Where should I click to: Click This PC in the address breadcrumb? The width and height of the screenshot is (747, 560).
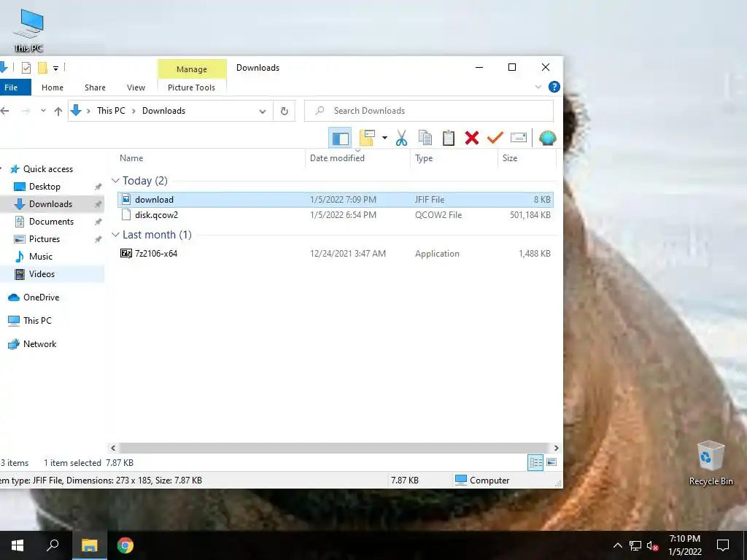pos(111,111)
